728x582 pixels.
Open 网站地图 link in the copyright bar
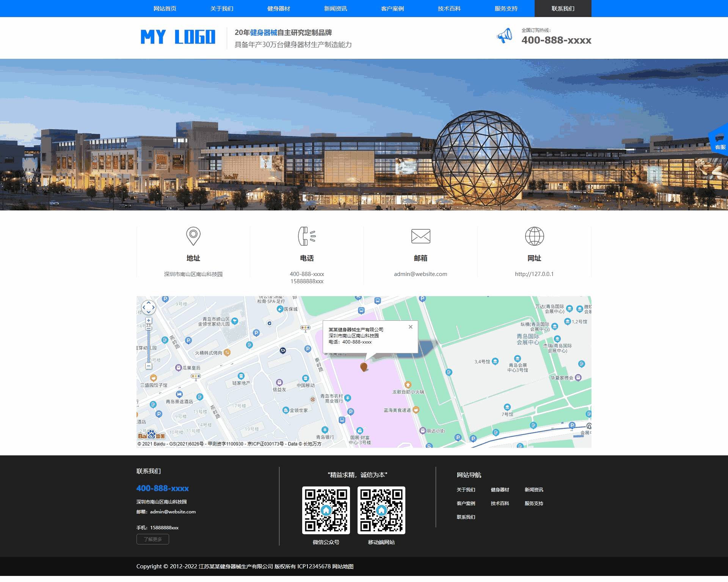[343, 566]
